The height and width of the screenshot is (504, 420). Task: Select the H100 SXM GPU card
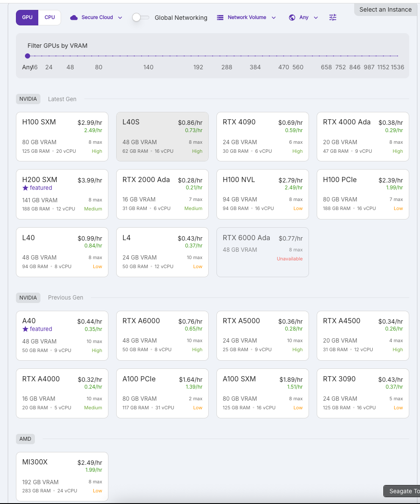(x=62, y=136)
